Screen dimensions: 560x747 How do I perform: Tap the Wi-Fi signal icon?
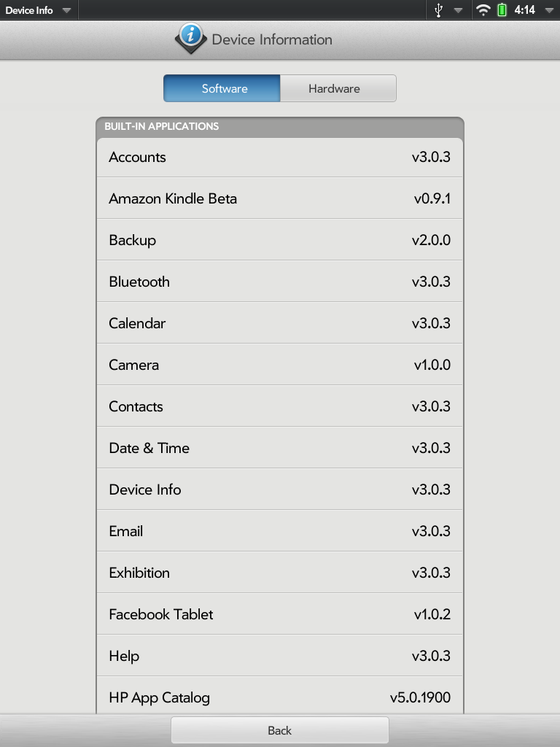click(x=483, y=10)
